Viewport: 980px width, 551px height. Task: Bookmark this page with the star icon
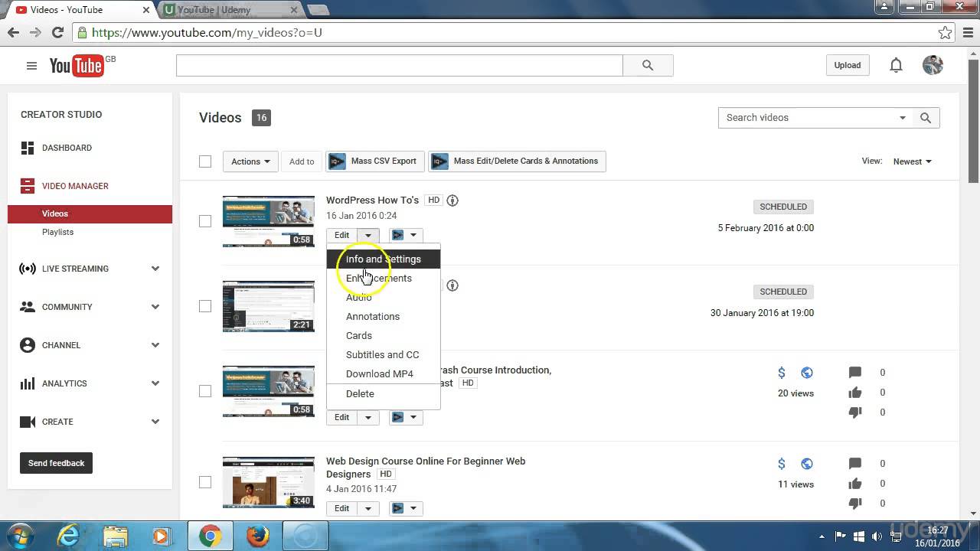pos(945,33)
